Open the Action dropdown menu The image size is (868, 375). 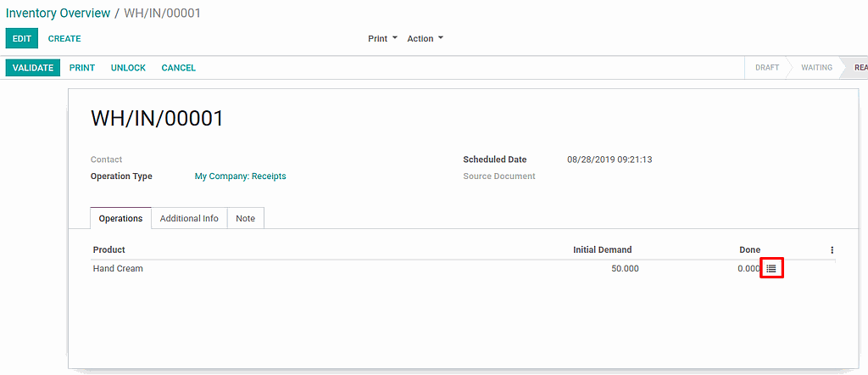(x=425, y=39)
